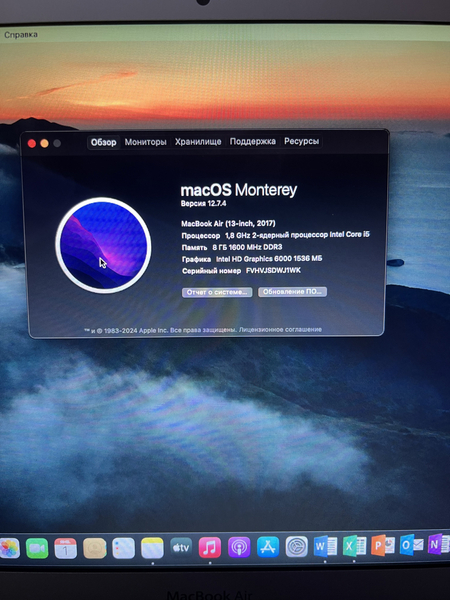Open the Notes app in Dock
This screenshot has width=450, height=600.
coord(152,548)
